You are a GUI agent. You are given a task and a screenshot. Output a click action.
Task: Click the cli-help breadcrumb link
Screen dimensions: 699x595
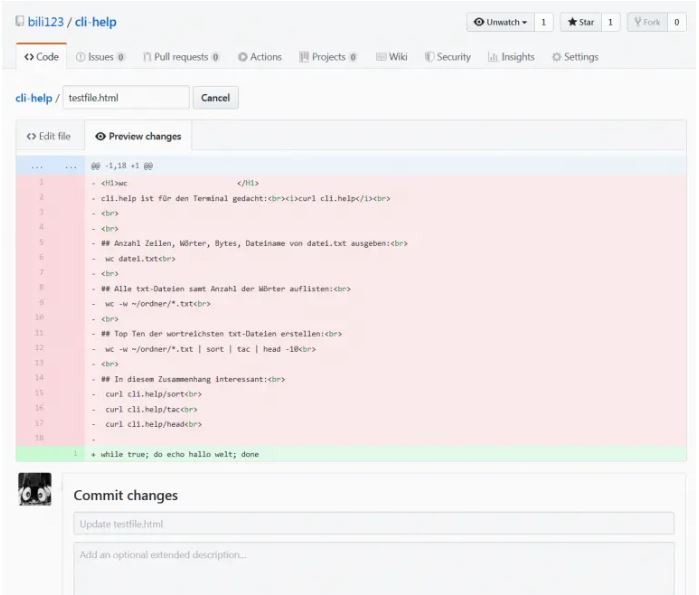click(34, 98)
